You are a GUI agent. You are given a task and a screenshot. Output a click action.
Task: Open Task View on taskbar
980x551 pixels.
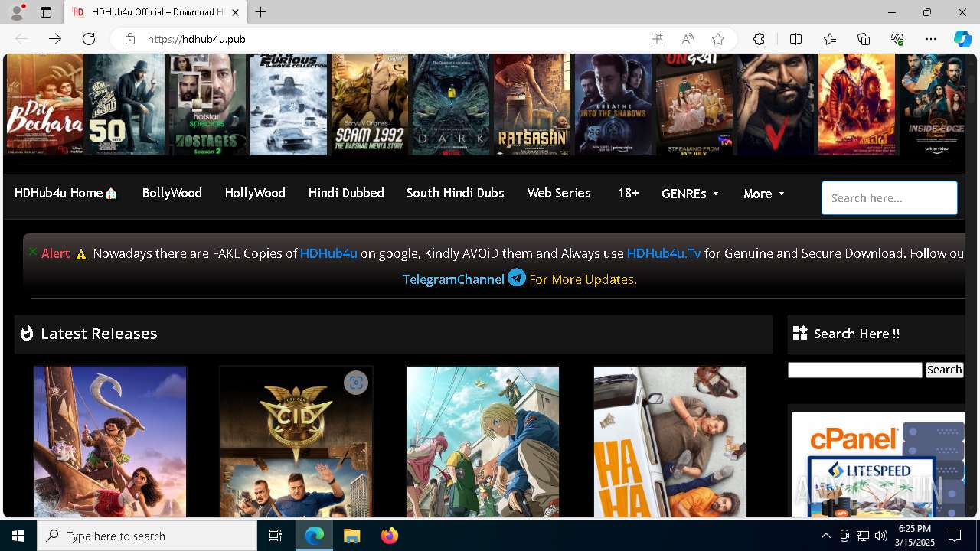(x=276, y=536)
